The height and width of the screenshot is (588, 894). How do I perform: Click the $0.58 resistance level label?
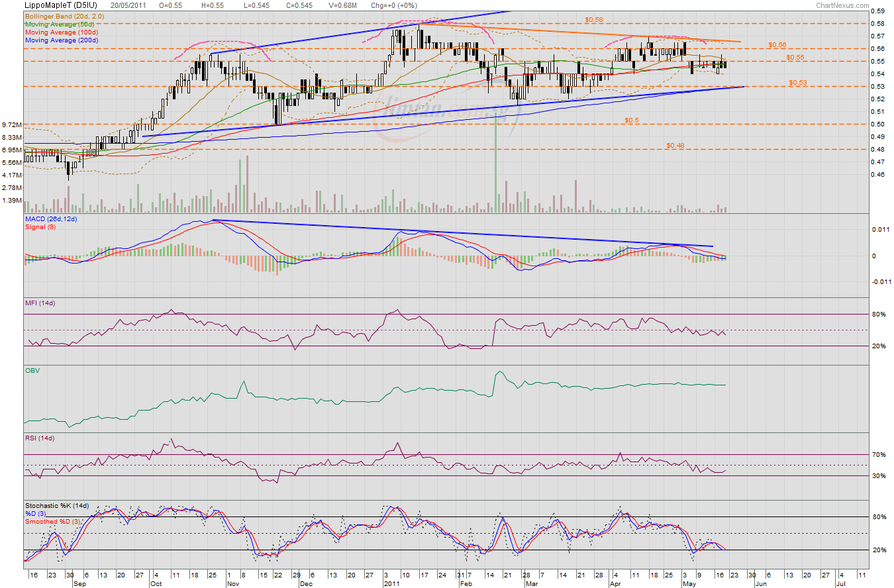[x=593, y=20]
